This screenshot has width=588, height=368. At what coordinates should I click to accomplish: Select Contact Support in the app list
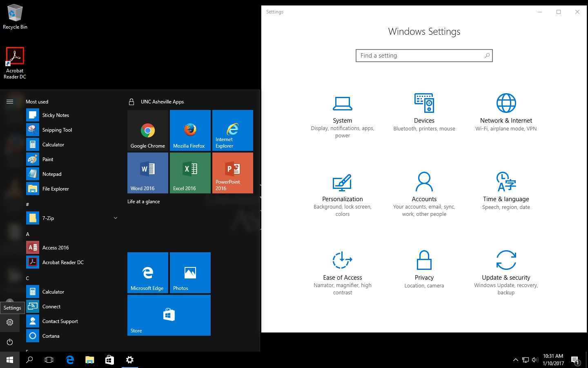[x=60, y=321]
